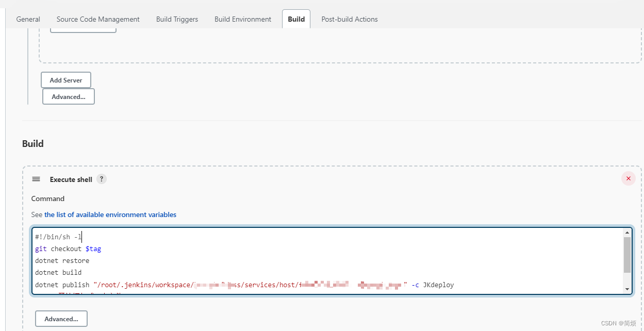Click the dotnet restore line in the editor
Viewport: 644px width, 331px height.
click(x=62, y=261)
